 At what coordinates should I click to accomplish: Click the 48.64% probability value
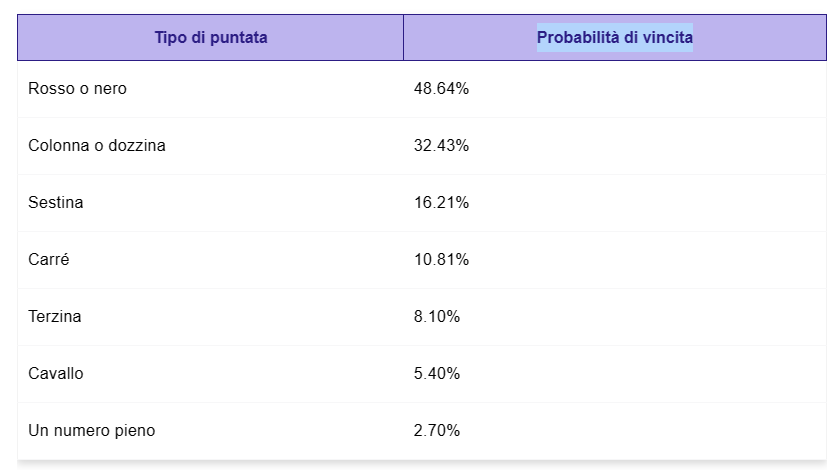click(x=441, y=88)
